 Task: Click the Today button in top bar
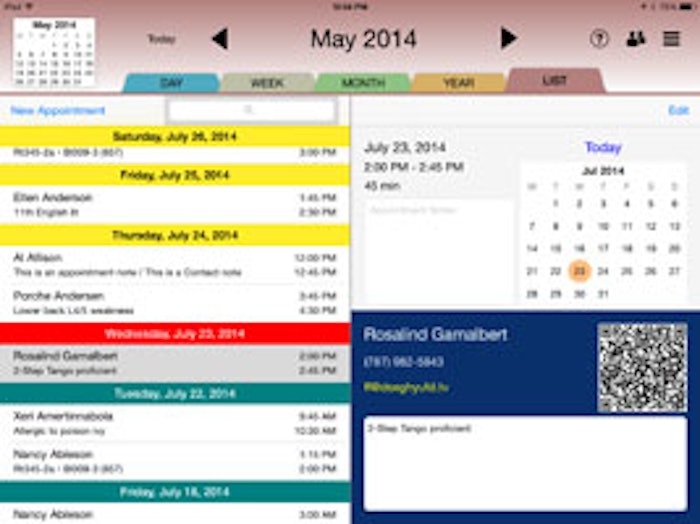pyautogui.click(x=162, y=39)
